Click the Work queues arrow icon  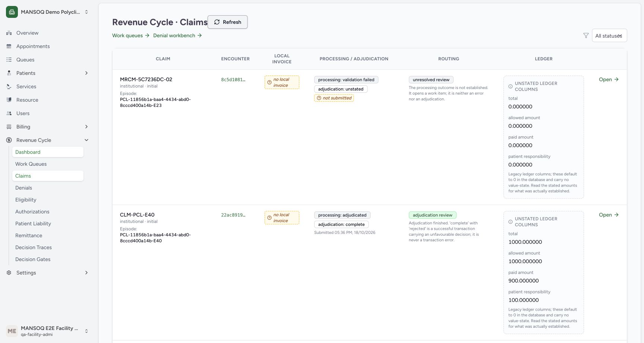(x=147, y=35)
